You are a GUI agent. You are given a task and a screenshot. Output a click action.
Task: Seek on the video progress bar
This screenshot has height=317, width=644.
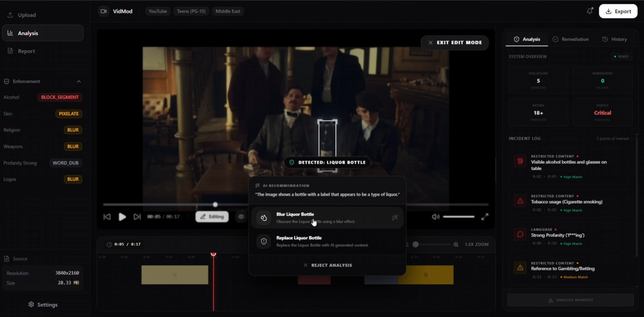coord(296,204)
